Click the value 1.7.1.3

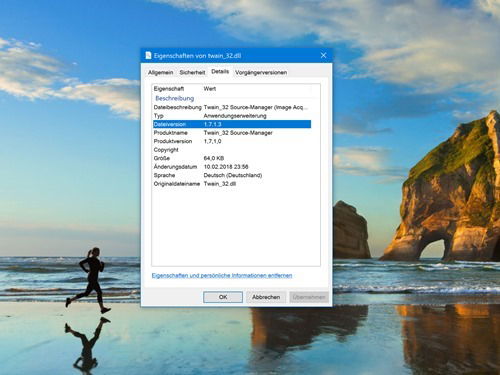coord(212,124)
